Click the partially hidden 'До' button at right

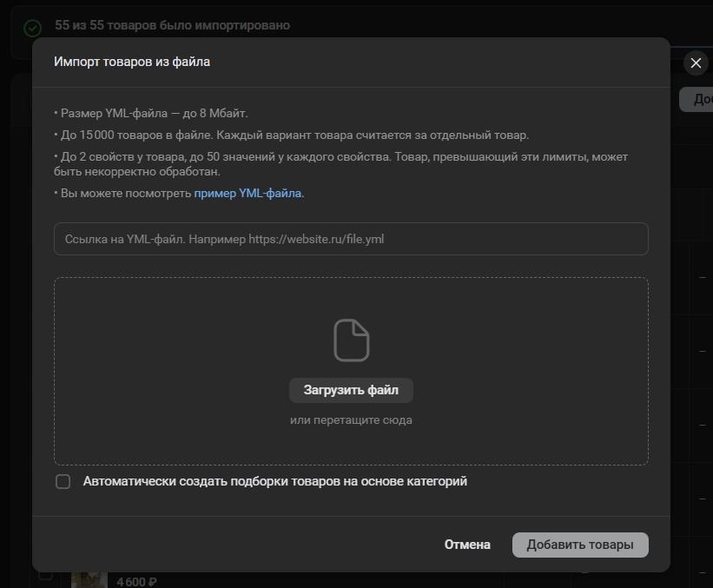click(697, 99)
